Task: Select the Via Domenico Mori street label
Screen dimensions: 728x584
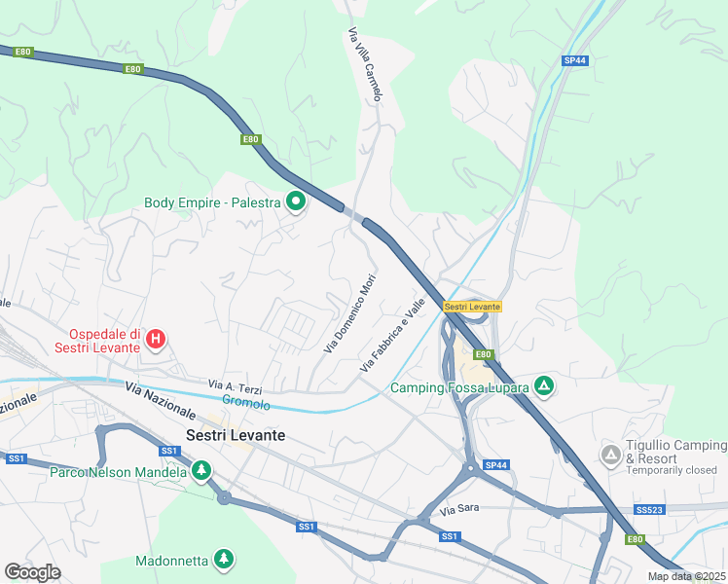Action: 350,313
